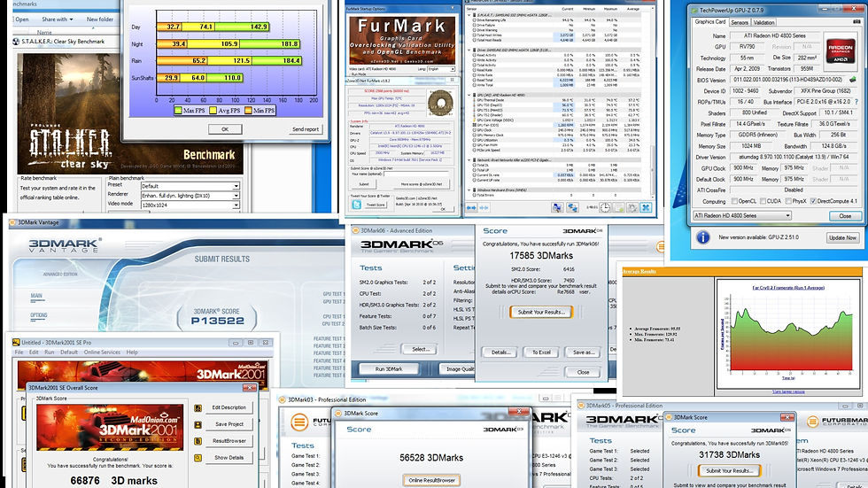Click the orange Futuremark logo in 3DMark03
The image size is (868, 488).
299,422
